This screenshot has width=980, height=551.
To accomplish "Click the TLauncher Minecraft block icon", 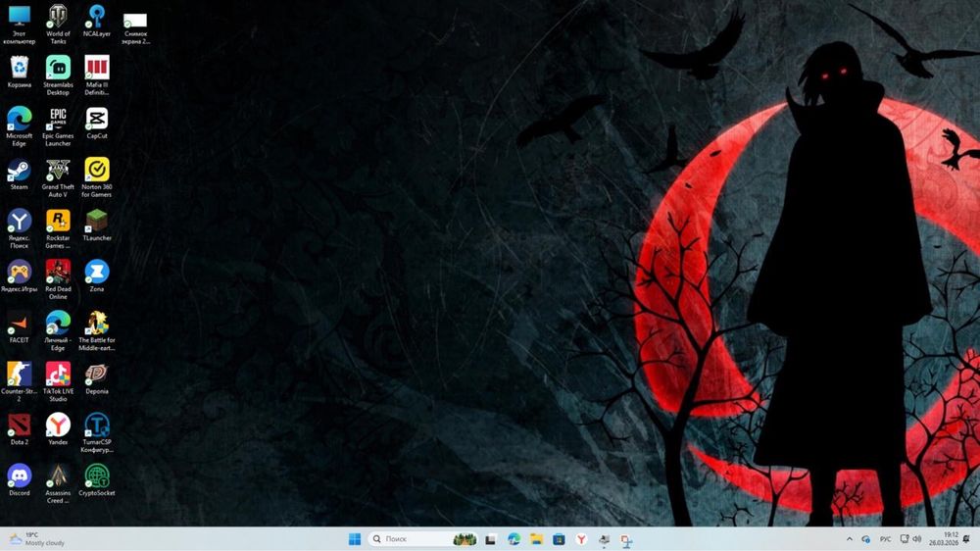I will point(97,225).
